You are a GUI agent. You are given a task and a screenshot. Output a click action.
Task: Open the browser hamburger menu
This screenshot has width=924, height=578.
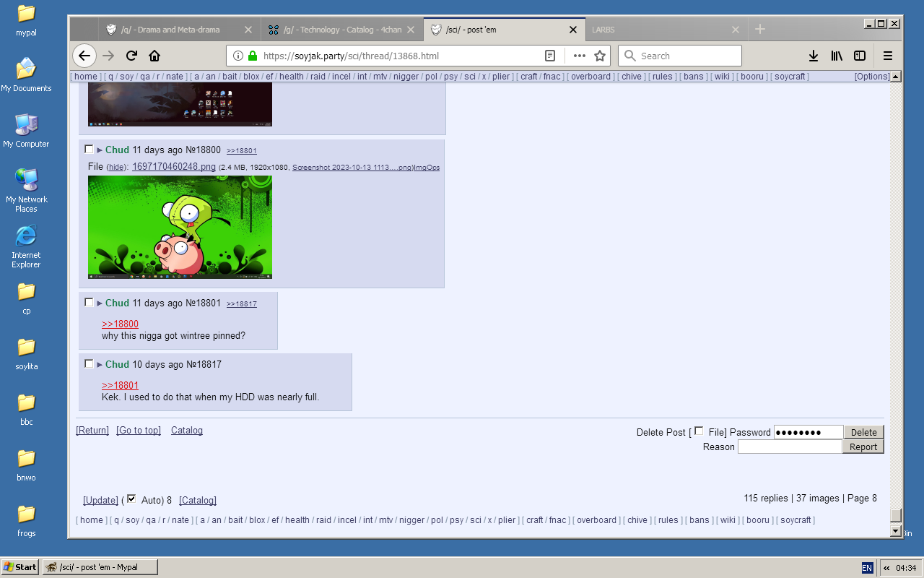[x=888, y=56]
